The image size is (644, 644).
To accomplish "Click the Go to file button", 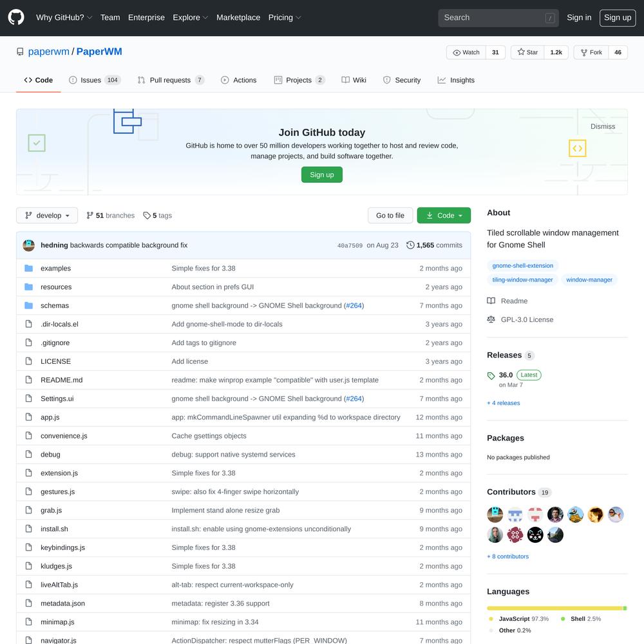I will [x=390, y=215].
